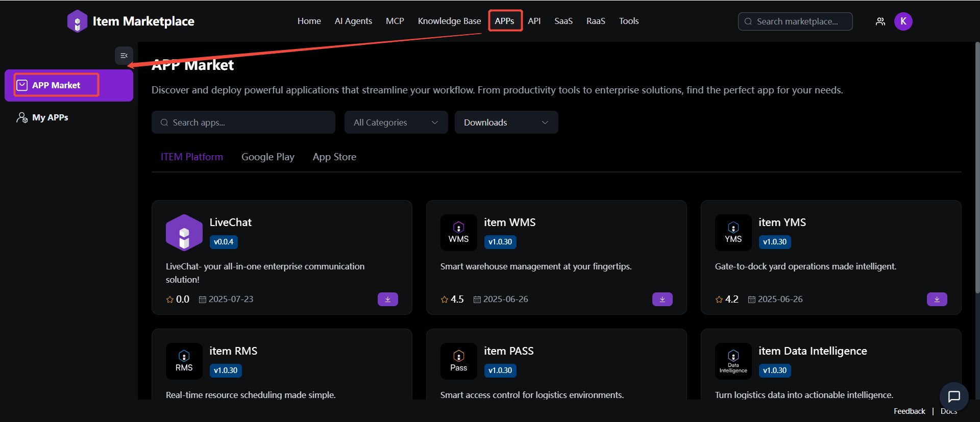Image resolution: width=980 pixels, height=422 pixels.
Task: Open the item RMS app title
Action: pos(233,351)
